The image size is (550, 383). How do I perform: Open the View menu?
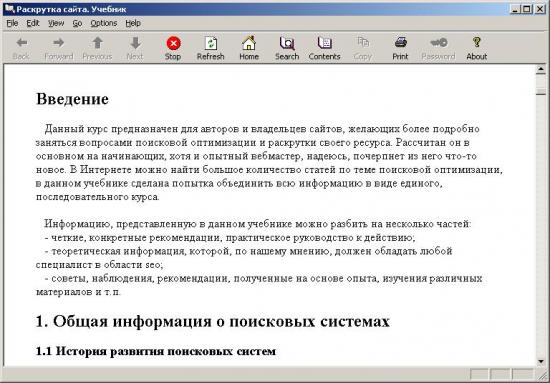tap(56, 23)
